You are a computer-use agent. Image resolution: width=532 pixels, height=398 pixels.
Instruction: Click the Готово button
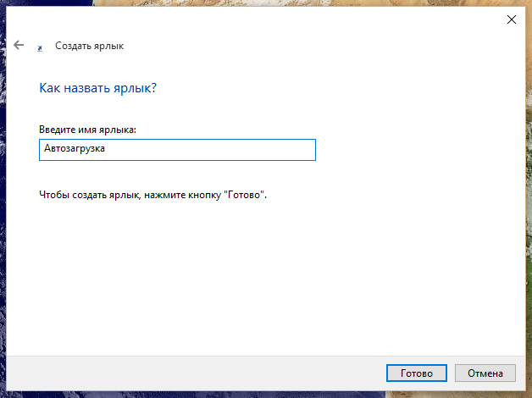click(x=416, y=373)
